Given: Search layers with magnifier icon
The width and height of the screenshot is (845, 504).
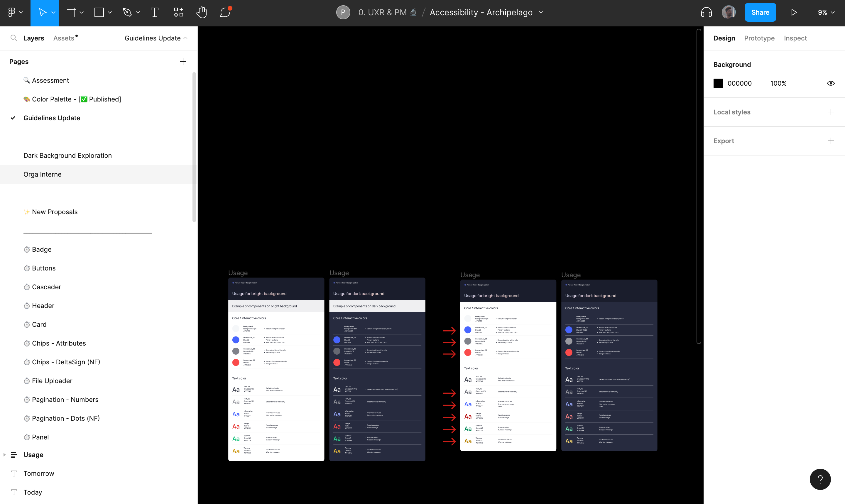Looking at the screenshot, I should pos(13,38).
